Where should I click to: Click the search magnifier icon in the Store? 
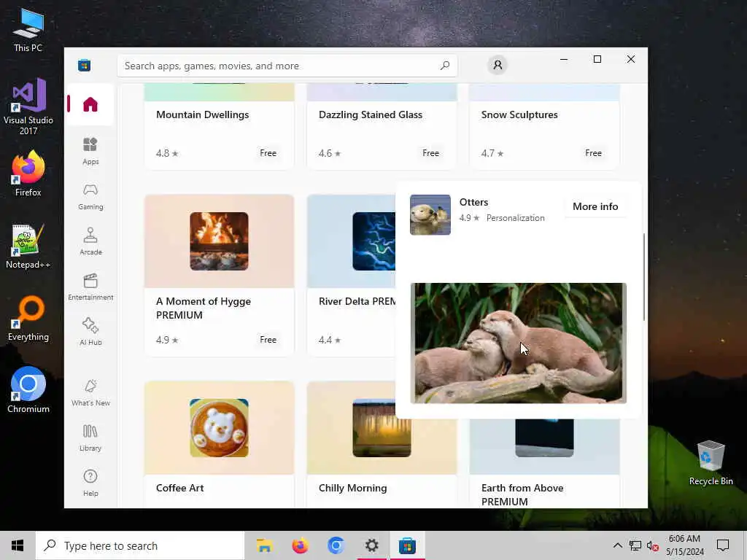[445, 66]
